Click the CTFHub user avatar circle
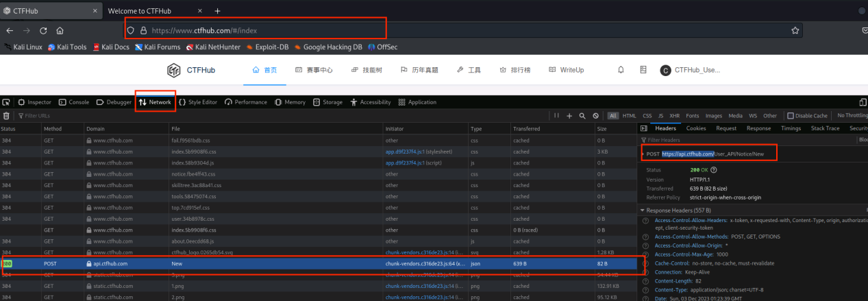Image resolution: width=868 pixels, height=301 pixels. (665, 70)
